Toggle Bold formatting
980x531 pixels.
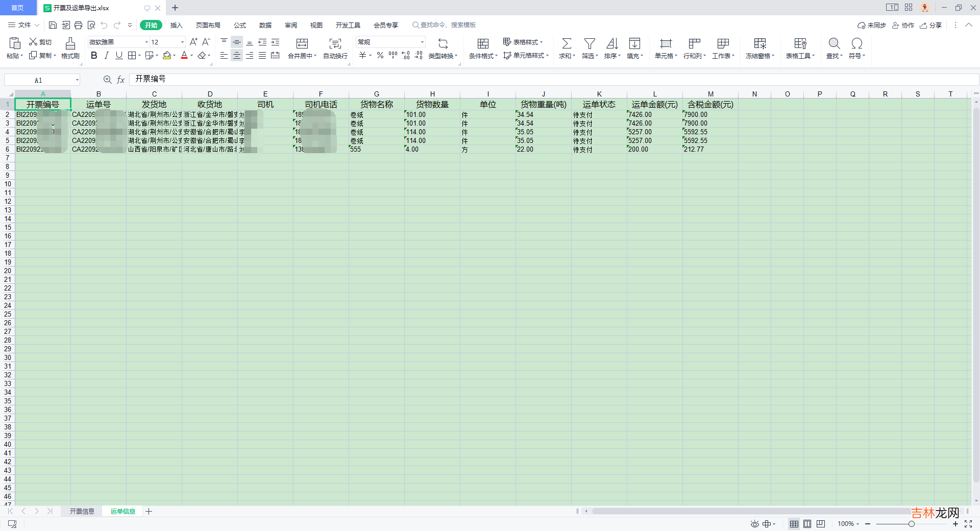94,56
